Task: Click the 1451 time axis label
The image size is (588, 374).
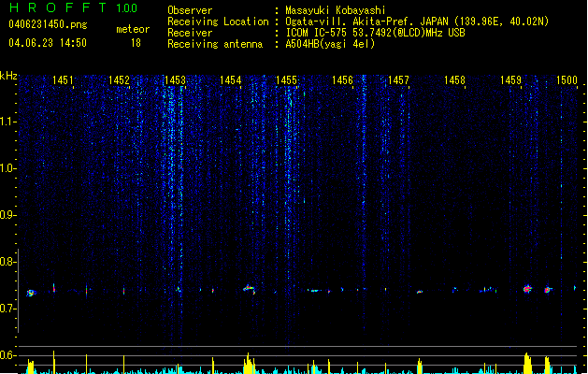Action: coord(63,80)
